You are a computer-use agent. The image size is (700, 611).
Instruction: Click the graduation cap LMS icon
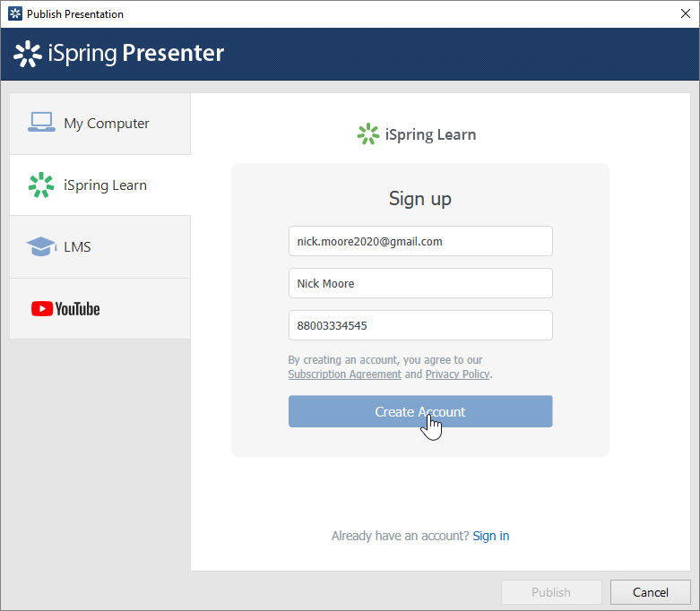pyautogui.click(x=41, y=246)
